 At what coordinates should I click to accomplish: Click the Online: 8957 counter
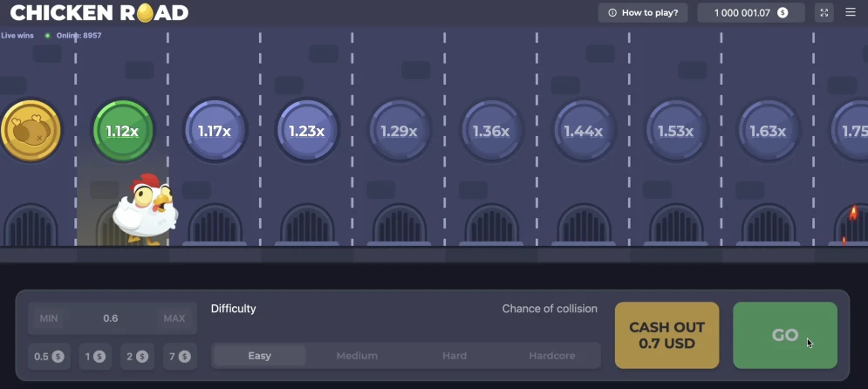[x=79, y=36]
